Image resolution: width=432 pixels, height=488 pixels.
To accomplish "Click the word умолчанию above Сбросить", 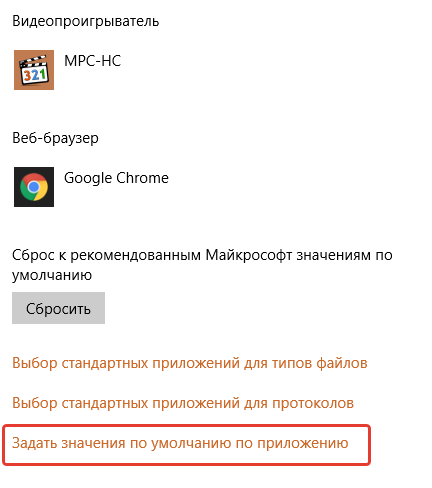I will (52, 276).
